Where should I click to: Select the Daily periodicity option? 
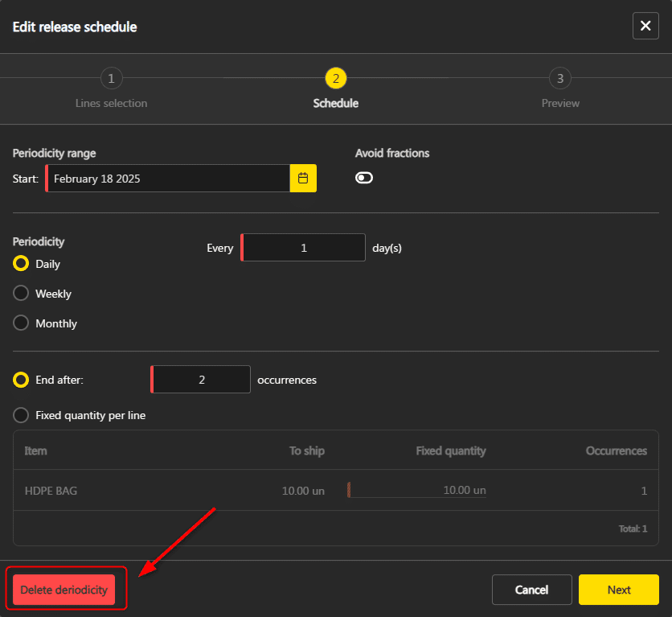pos(22,264)
